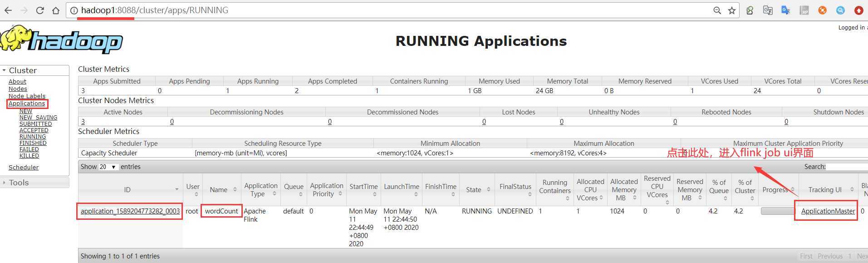The image size is (868, 263).
Task: Reload the page with the refresh icon
Action: pos(40,10)
